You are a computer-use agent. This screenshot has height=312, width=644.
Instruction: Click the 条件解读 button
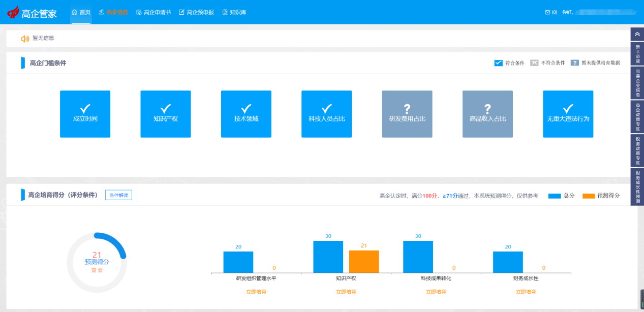(x=118, y=195)
